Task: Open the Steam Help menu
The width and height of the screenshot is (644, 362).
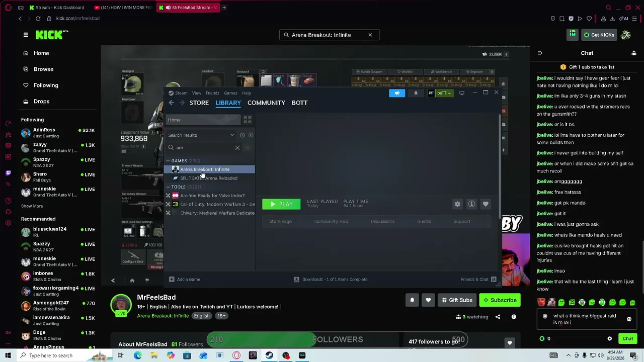Action: point(246,93)
